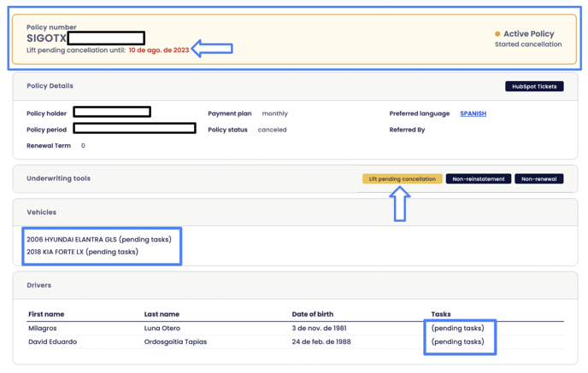588x373 pixels.
Task: Click the Tasks column header
Action: pyautogui.click(x=441, y=314)
